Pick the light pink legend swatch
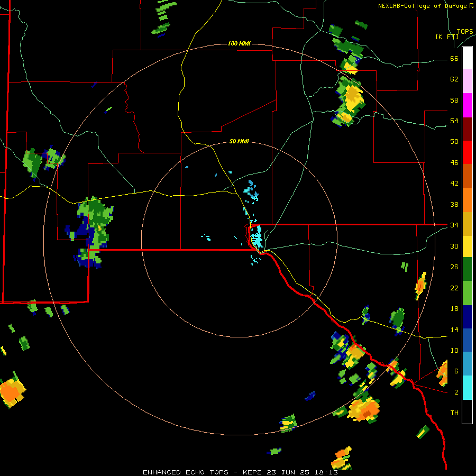Screen dimensions: 476x476 pyautogui.click(x=467, y=81)
